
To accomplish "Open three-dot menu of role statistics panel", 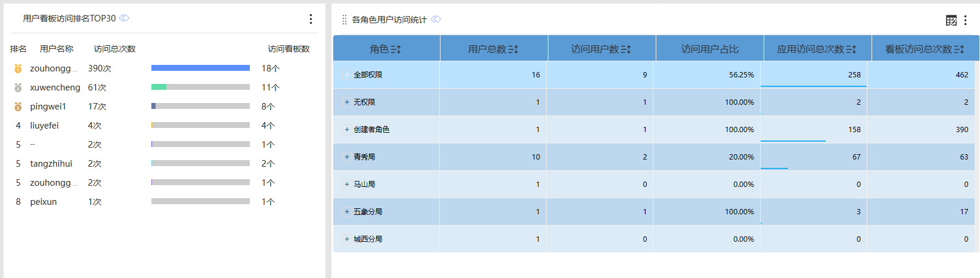I will (x=965, y=20).
